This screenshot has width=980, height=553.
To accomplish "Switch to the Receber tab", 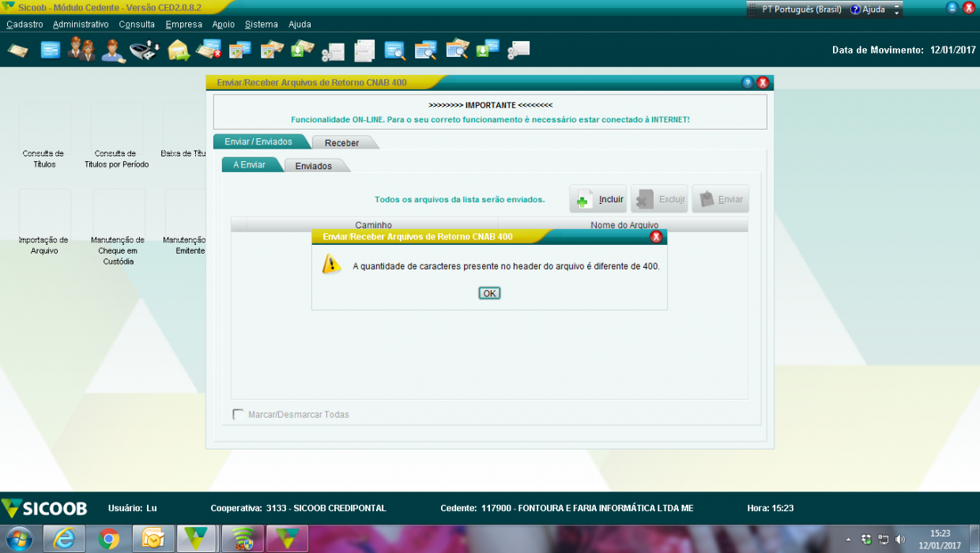I will (341, 143).
